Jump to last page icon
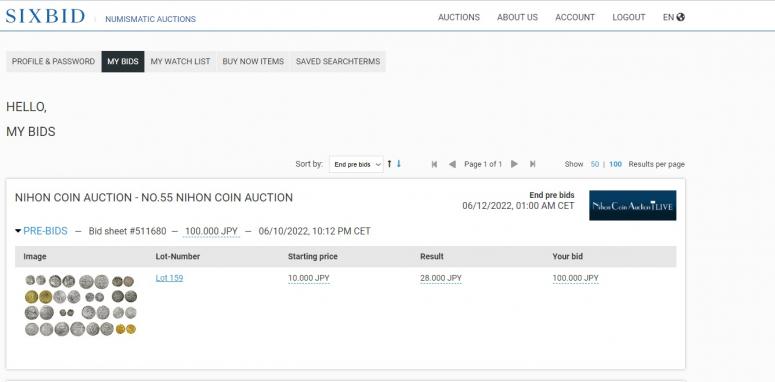The width and height of the screenshot is (775, 382). point(532,164)
